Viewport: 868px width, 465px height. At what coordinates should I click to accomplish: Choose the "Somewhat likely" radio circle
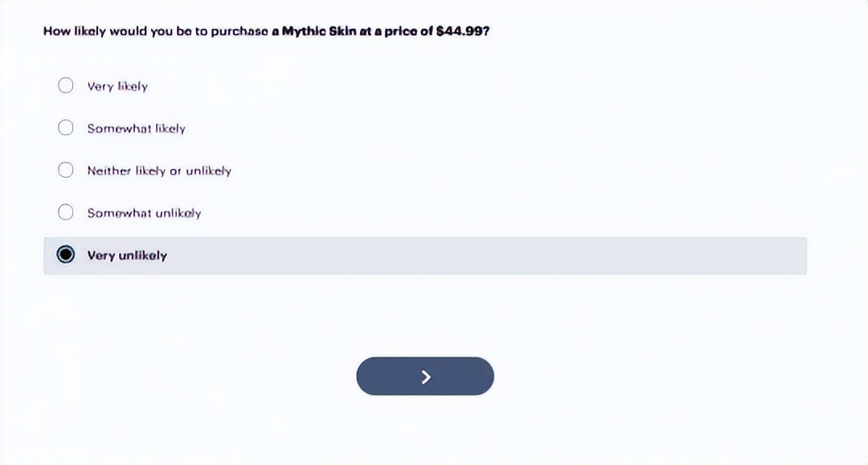[66, 128]
